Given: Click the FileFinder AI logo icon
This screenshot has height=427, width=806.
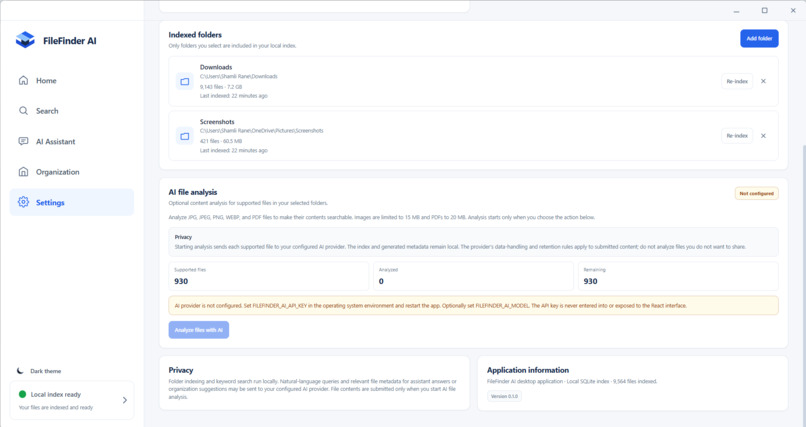Looking at the screenshot, I should coord(25,40).
